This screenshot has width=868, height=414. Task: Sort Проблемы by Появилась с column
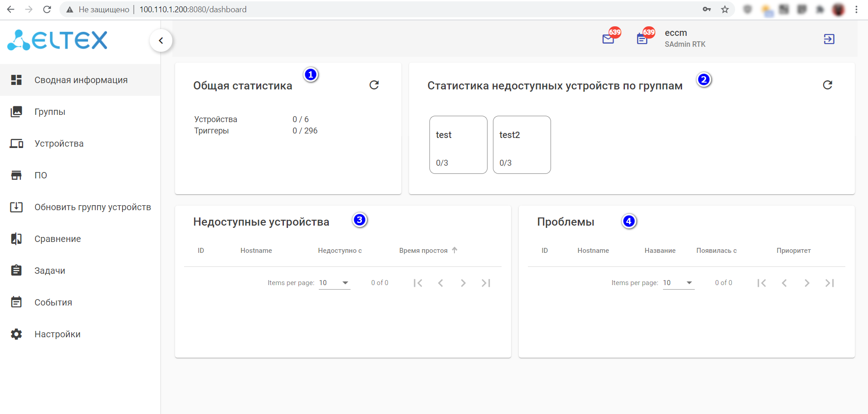tap(717, 251)
